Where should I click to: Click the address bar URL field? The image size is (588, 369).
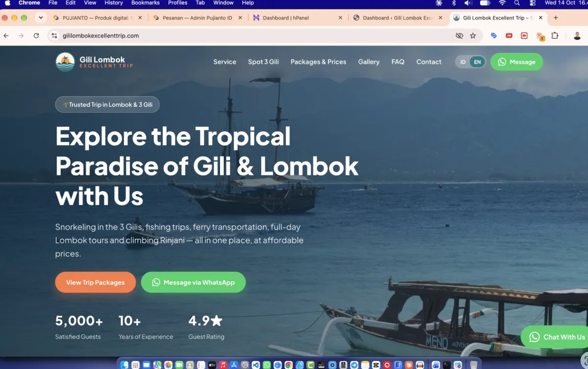tap(265, 36)
